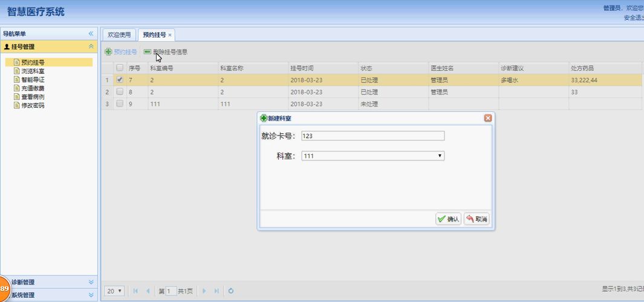Open 充值缴费 in navigation tree
Viewport: 644px width, 302px height.
point(33,88)
